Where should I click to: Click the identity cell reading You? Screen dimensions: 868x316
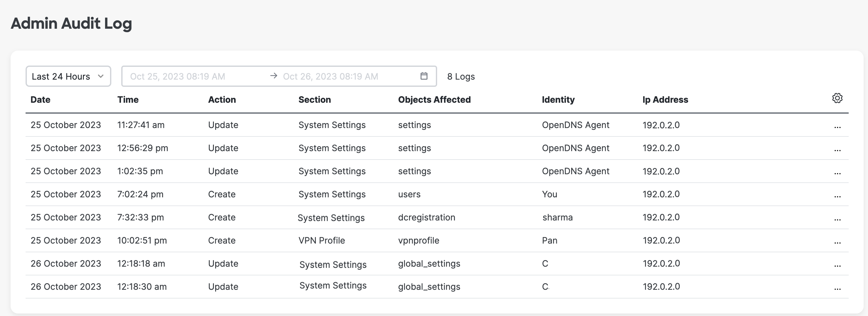pos(550,194)
